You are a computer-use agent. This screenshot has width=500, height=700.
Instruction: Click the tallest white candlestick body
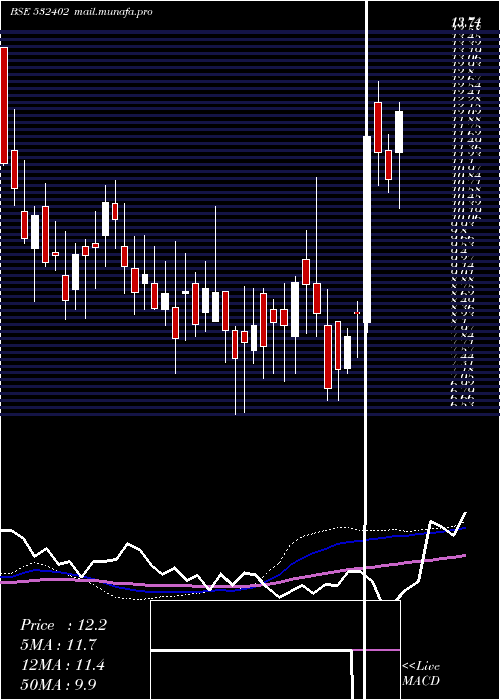click(367, 229)
